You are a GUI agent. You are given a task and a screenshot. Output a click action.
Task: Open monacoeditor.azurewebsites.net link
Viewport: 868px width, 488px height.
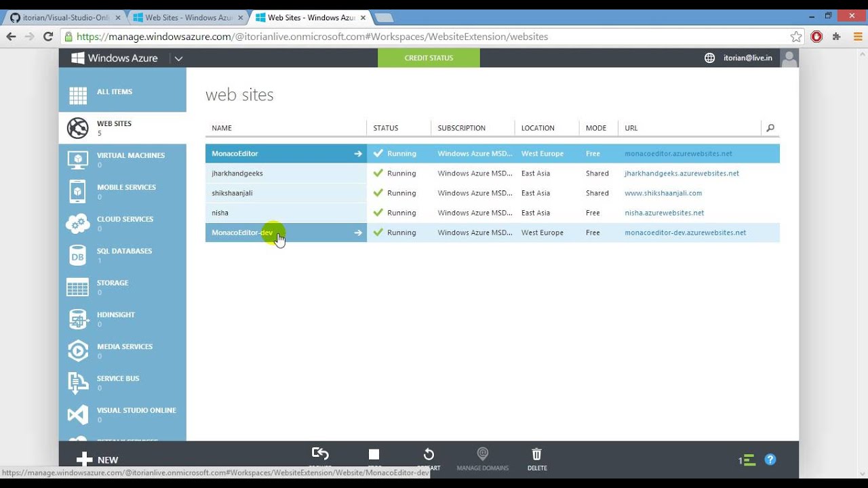pos(678,154)
